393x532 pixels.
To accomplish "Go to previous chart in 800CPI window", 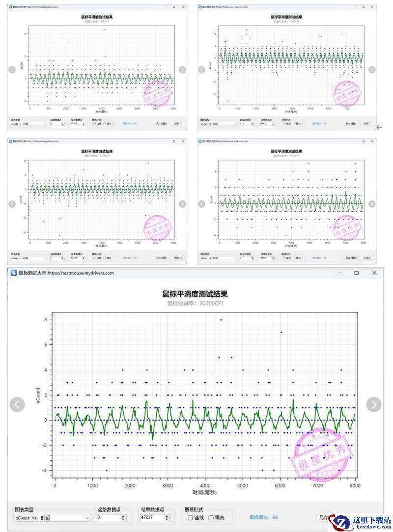I will tap(12, 70).
